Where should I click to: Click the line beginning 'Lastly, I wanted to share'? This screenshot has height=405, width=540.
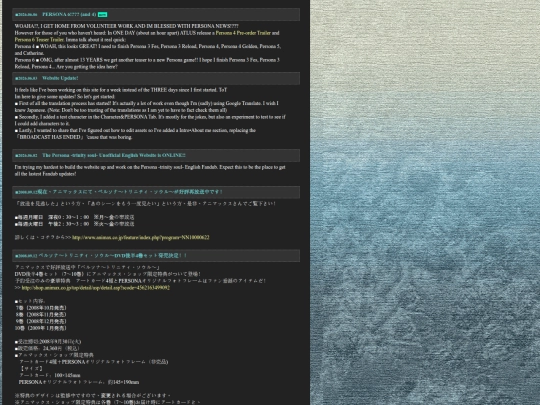click(x=135, y=131)
